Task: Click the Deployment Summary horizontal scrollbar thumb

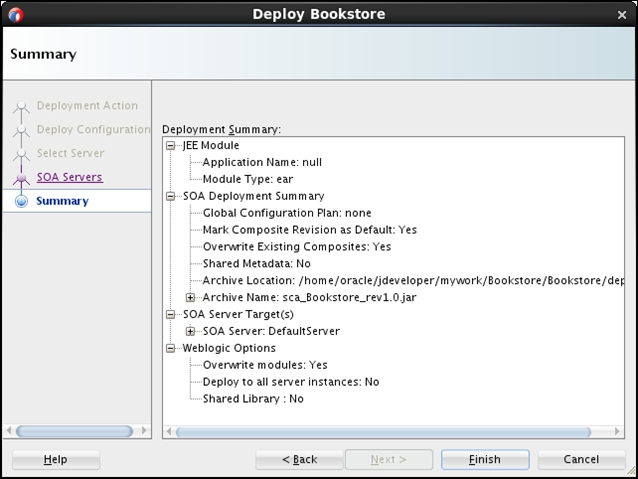Action: pyautogui.click(x=383, y=431)
